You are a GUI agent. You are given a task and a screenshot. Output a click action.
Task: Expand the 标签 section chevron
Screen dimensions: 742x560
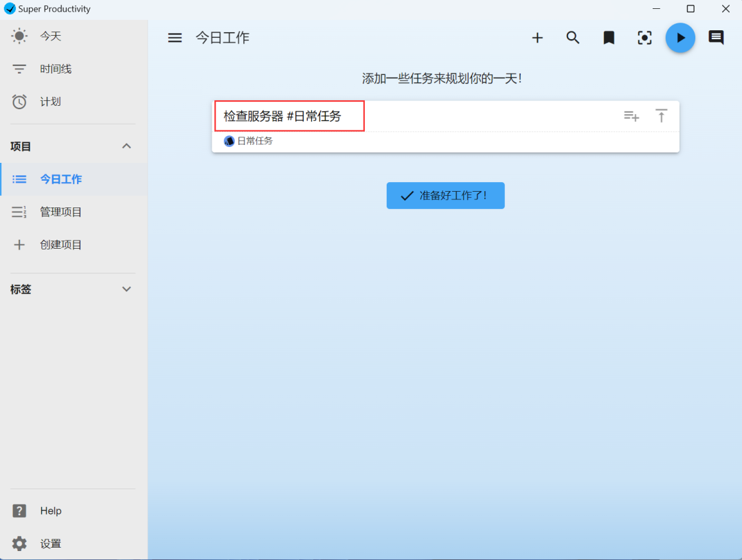126,289
